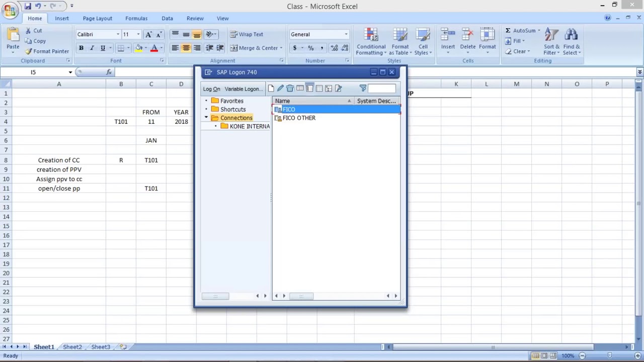Open Excel Help question mark icon
644x362 pixels.
(608, 18)
